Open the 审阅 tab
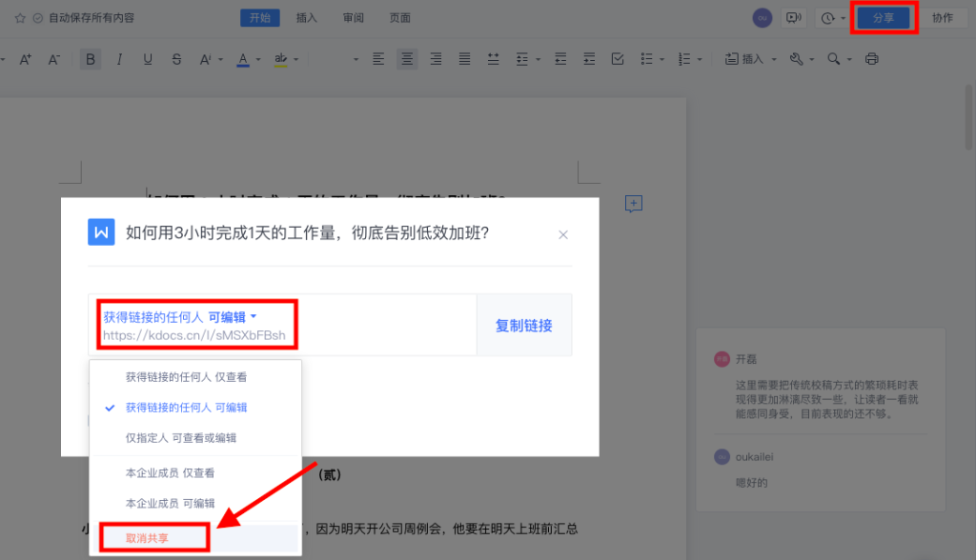The height and width of the screenshot is (560, 976). pyautogui.click(x=353, y=16)
